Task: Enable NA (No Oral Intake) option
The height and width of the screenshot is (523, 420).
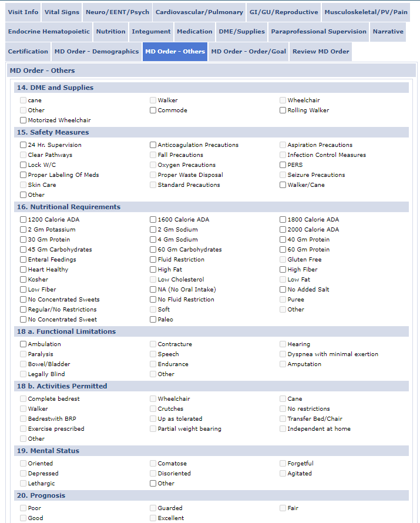Action: 153,289
